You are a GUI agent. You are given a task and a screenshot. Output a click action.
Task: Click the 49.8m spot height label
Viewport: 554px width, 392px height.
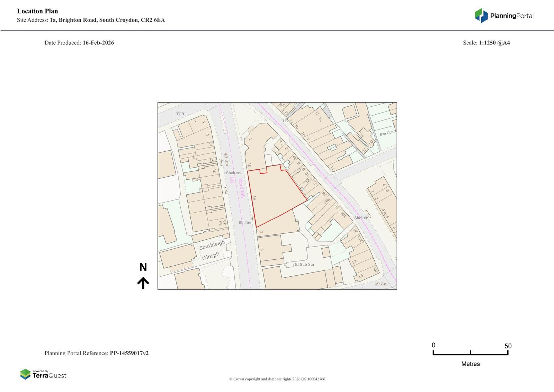(381, 284)
